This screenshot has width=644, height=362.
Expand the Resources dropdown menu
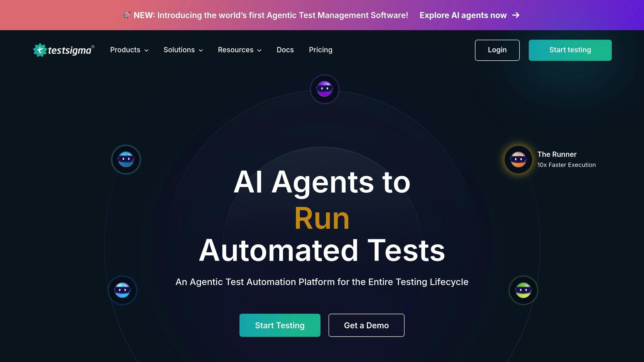tap(240, 50)
